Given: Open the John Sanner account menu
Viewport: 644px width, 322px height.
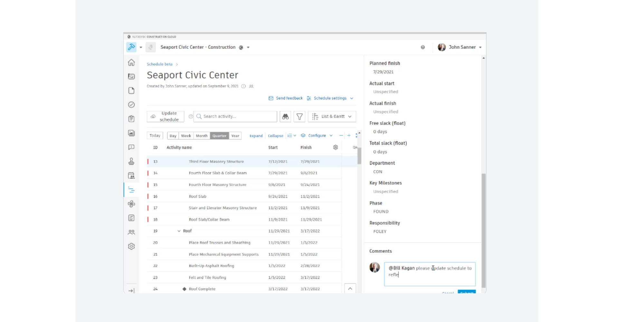Looking at the screenshot, I should pos(459,47).
